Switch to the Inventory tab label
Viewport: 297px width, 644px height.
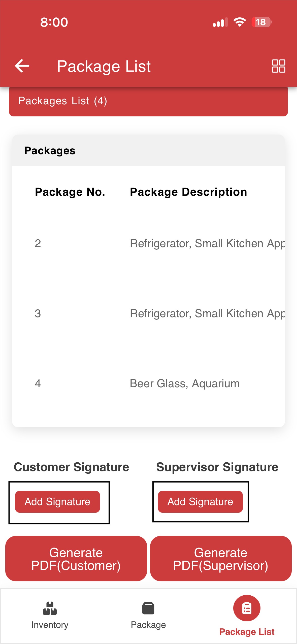click(x=50, y=625)
